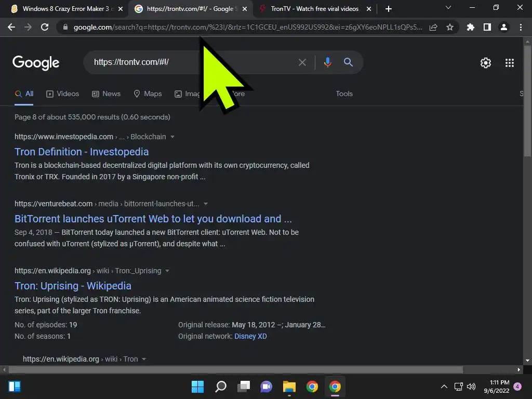Image resolution: width=532 pixels, height=399 pixels.
Task: Reload the current Google page
Action: [x=45, y=27]
